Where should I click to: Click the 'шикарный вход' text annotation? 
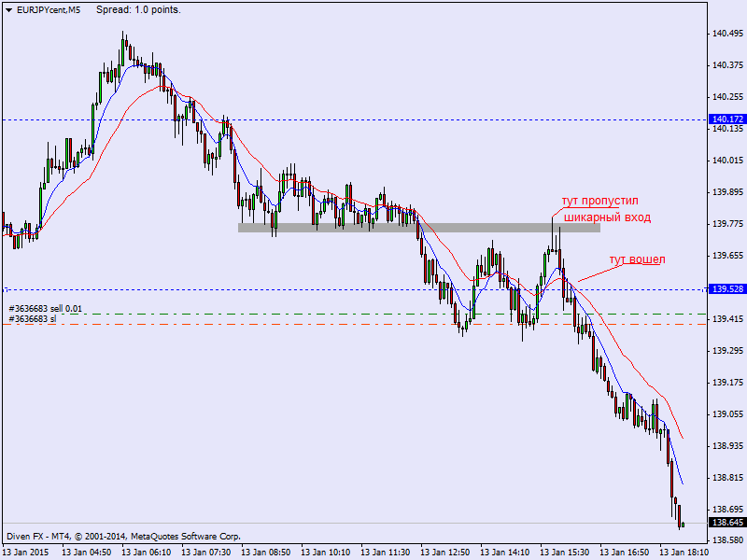pos(608,217)
